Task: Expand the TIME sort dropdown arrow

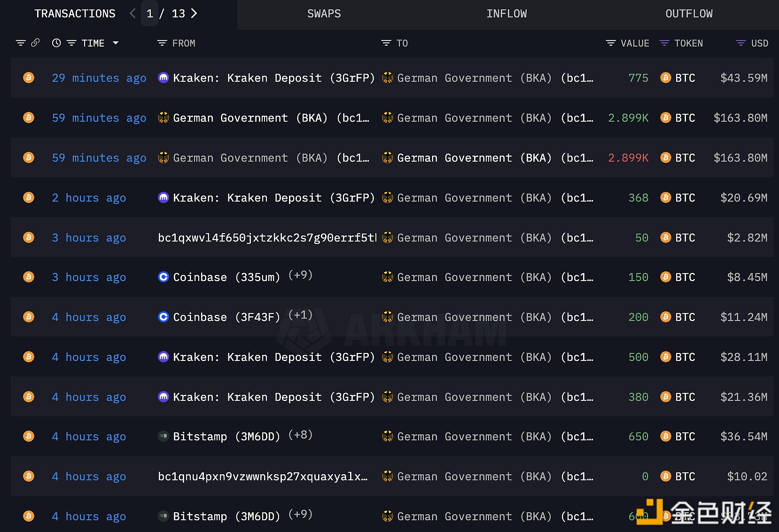Action: tap(116, 43)
